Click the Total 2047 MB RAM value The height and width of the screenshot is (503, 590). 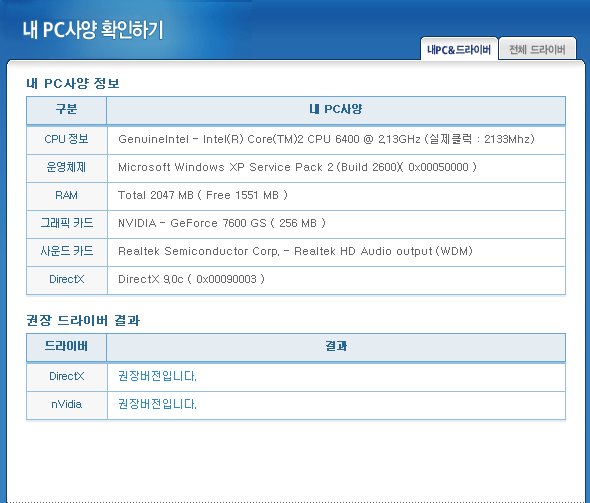coord(203,195)
